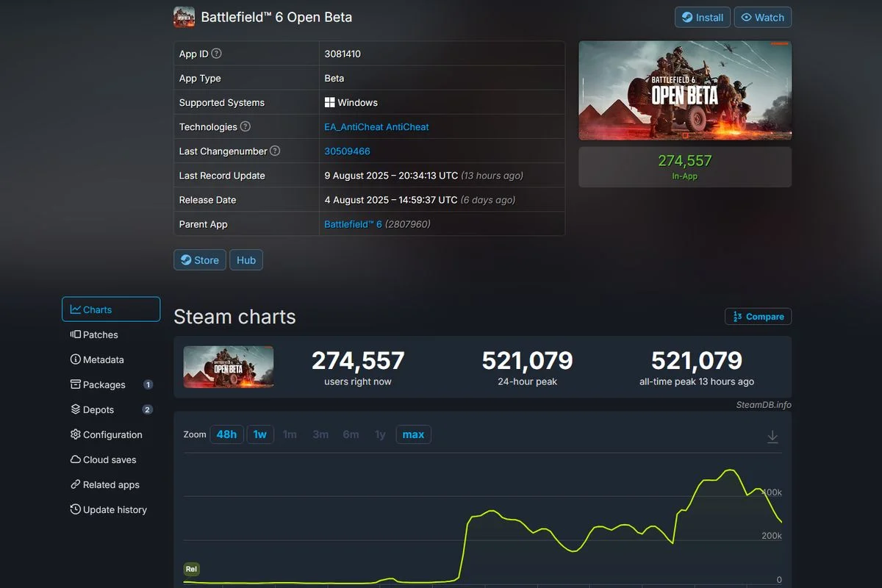
Task: Click the Technologies help question mark icon
Action: (x=245, y=126)
